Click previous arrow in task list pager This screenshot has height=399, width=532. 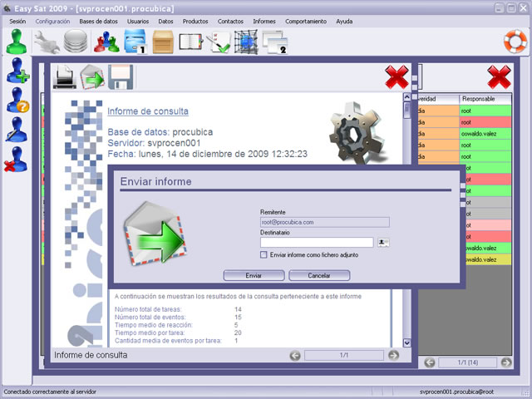click(x=430, y=362)
